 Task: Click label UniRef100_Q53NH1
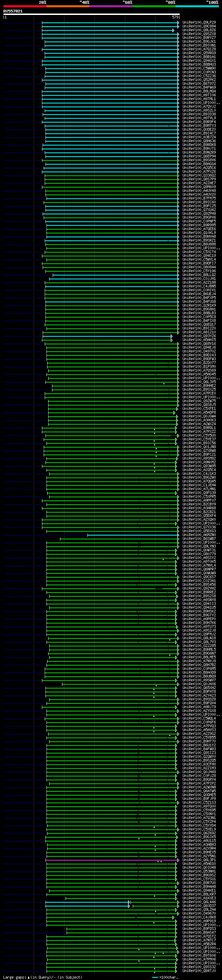point(199,871)
